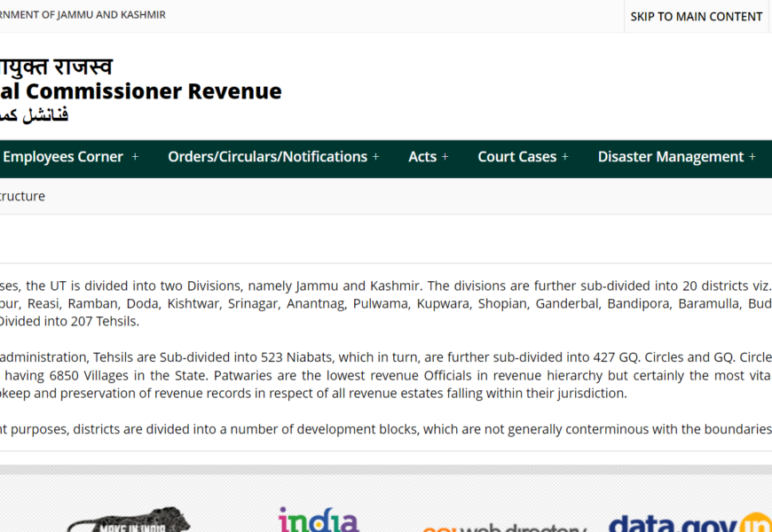Select Orders/Circulars/Notifications in the navigation bar
Image resolution: width=772 pixels, height=532 pixels.
point(267,157)
